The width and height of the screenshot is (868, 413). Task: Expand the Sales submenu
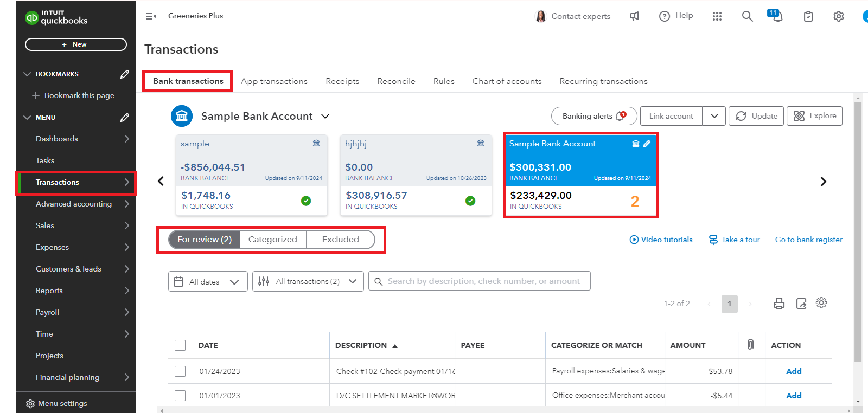pyautogui.click(x=127, y=225)
